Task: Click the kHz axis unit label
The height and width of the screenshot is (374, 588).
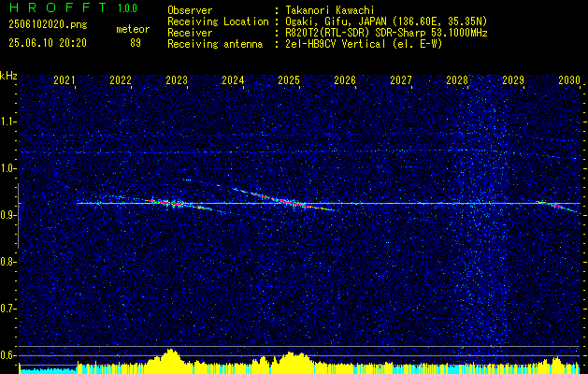Action: coord(8,76)
